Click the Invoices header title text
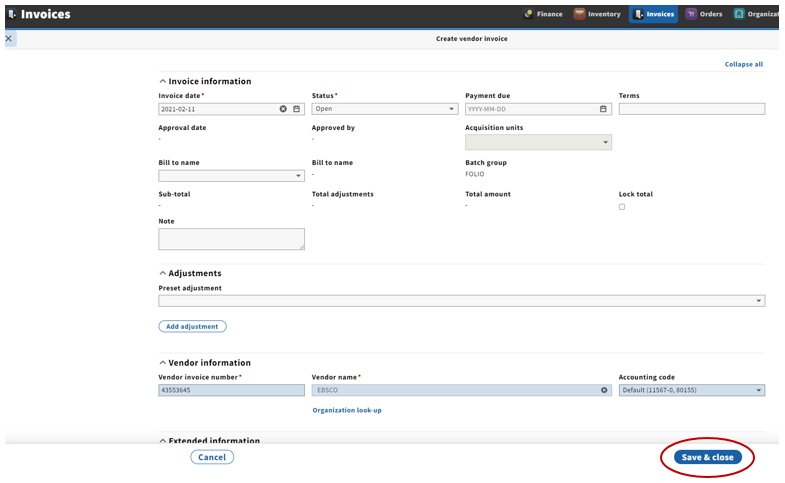The width and height of the screenshot is (785, 483). point(46,14)
